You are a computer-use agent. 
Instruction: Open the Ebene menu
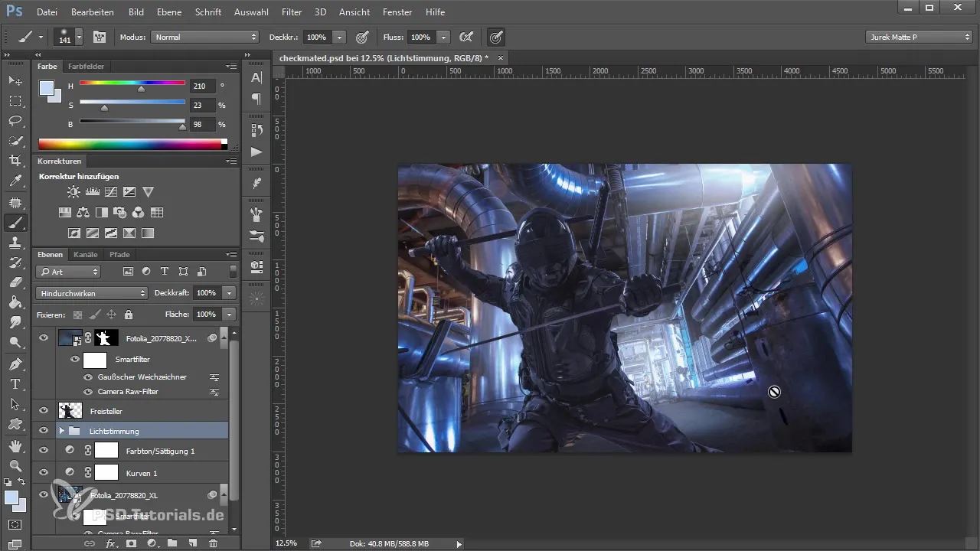[169, 12]
